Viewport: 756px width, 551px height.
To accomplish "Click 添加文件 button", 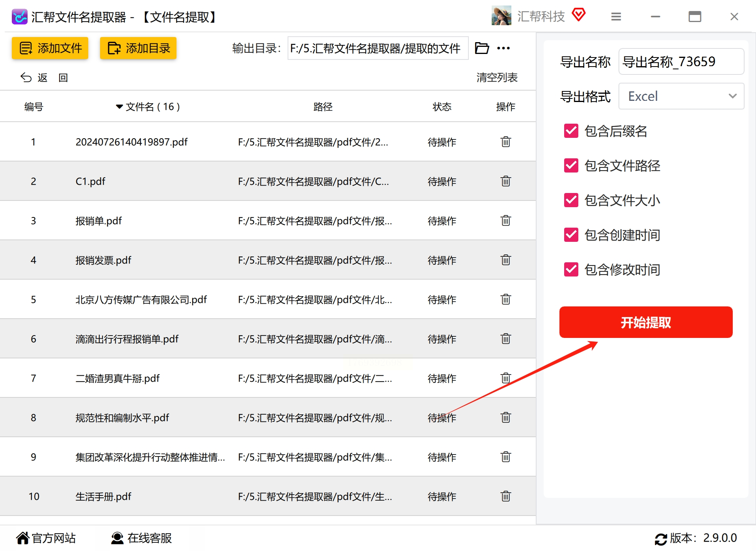I will point(50,48).
